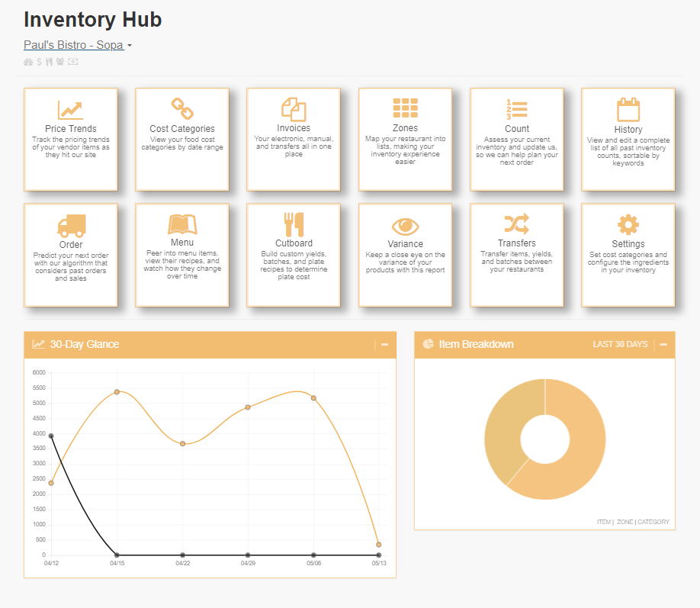Click the Zones grid icon
The image size is (700, 608).
tap(406, 110)
